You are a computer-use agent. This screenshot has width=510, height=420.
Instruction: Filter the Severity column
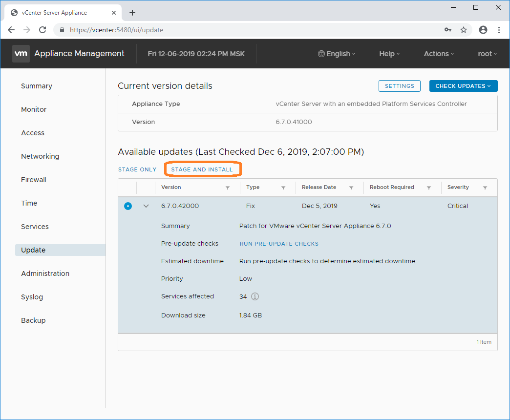pyautogui.click(x=485, y=188)
